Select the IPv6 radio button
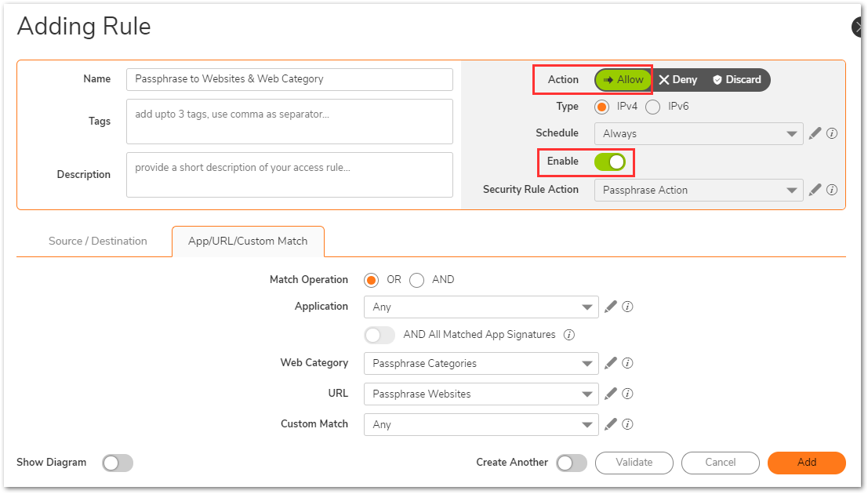 coord(652,107)
